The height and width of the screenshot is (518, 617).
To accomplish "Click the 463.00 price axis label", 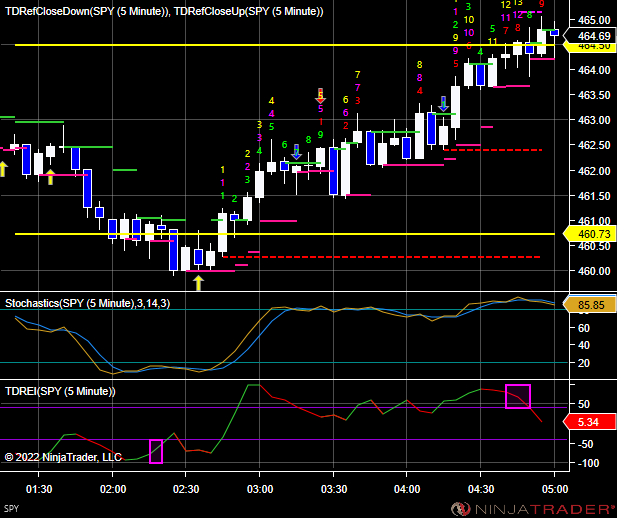I will tap(594, 120).
